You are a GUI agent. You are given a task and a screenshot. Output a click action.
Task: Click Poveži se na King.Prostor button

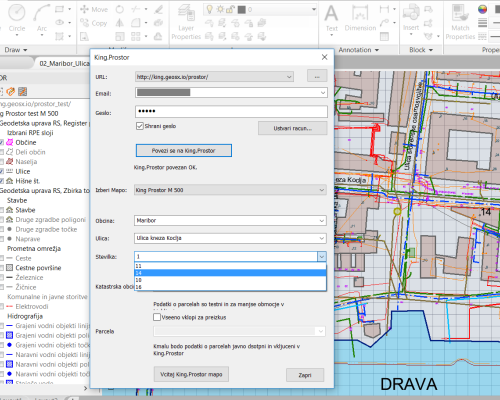click(x=184, y=151)
